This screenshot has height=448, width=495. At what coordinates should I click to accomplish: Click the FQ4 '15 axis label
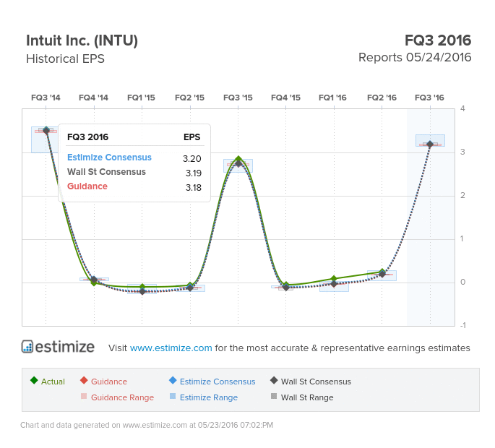click(x=285, y=98)
